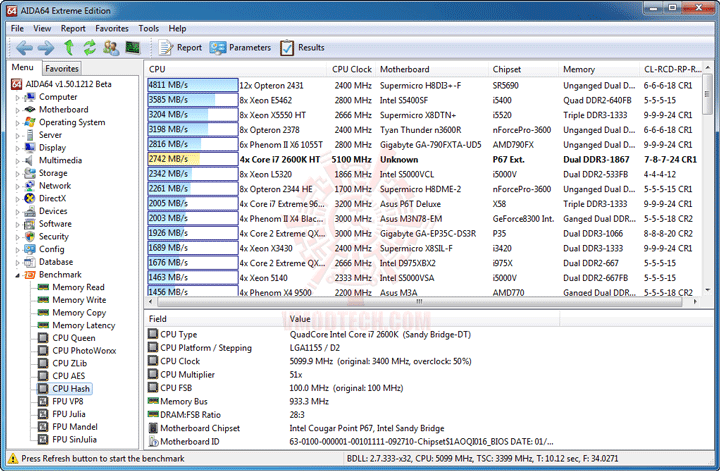Select the Memory Latency benchmark

pos(84,325)
